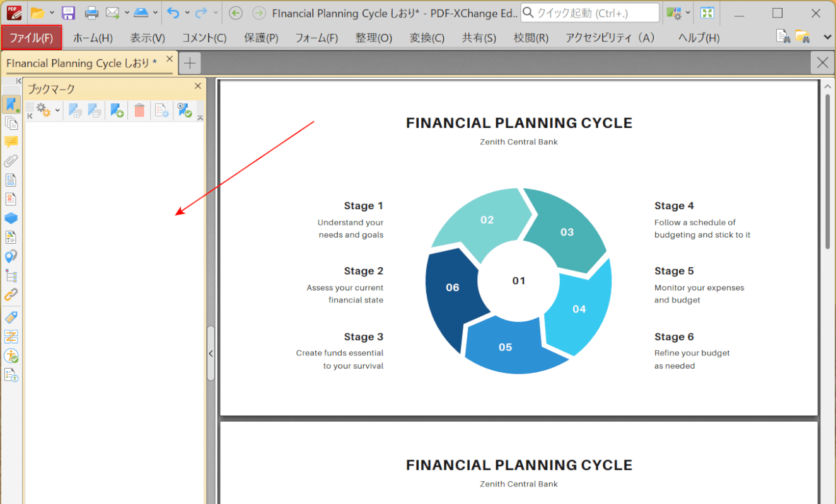Expand the scanner dropdown arrow
The height and width of the screenshot is (504, 836).
pyautogui.click(x=155, y=13)
